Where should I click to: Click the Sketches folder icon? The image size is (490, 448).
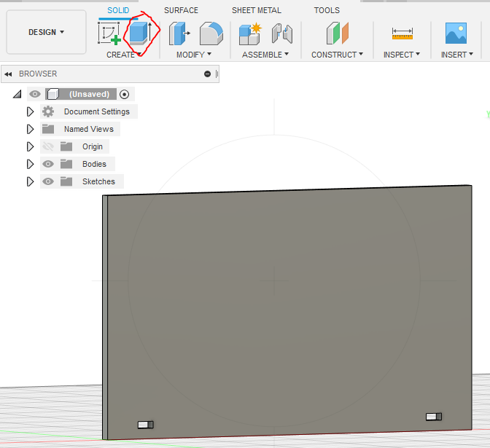point(66,181)
